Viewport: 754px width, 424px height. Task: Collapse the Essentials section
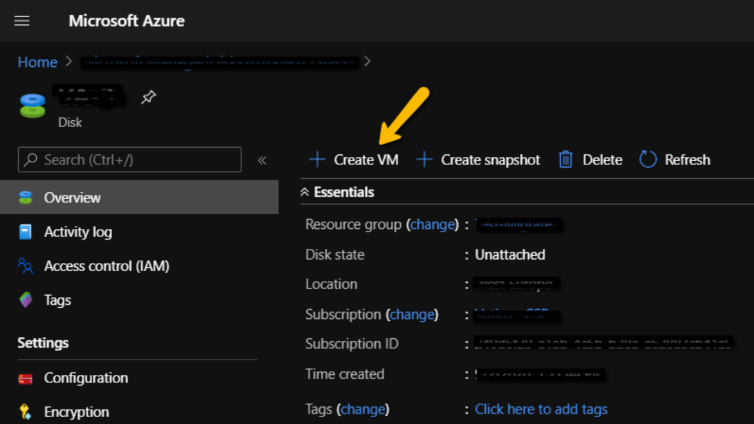pos(304,192)
